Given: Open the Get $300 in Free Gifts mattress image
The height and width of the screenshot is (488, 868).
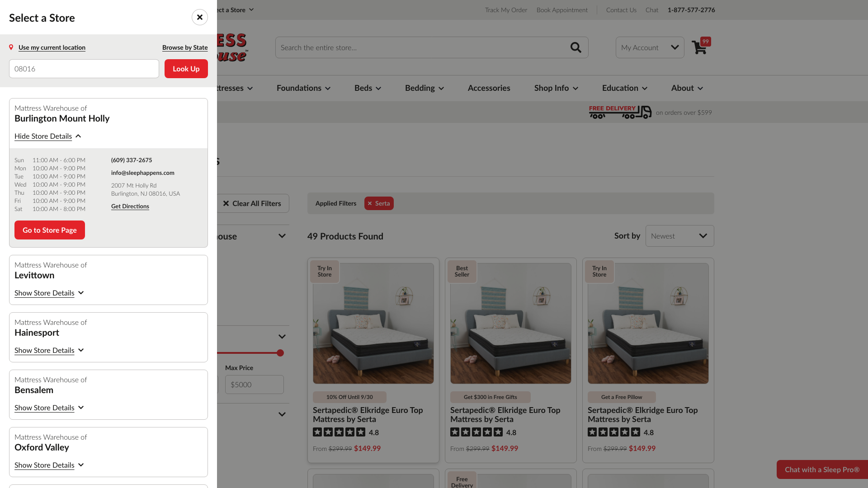Looking at the screenshot, I should (511, 324).
